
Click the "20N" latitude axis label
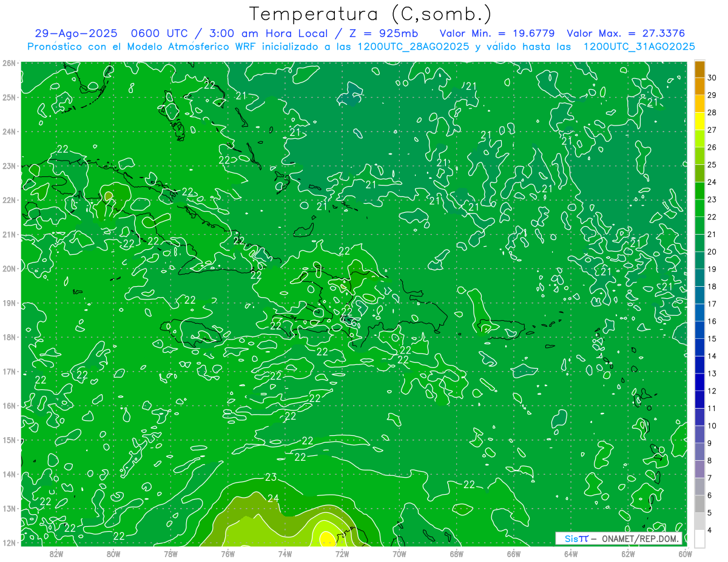tap(9, 269)
